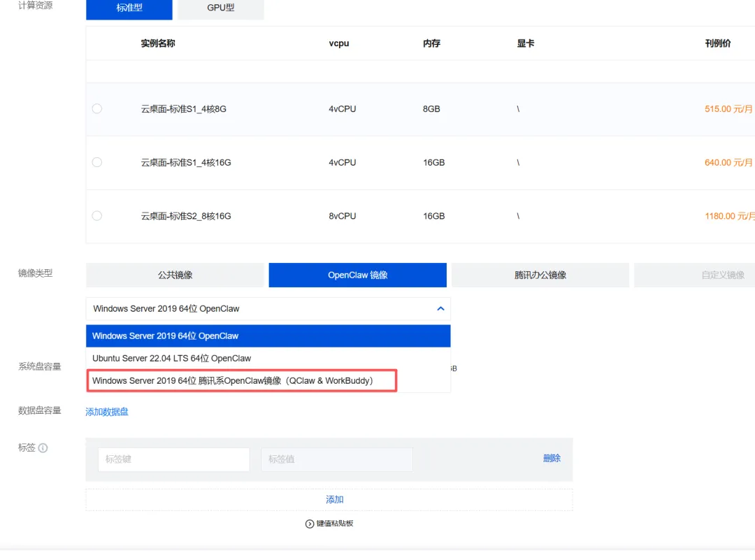Image resolution: width=755 pixels, height=560 pixels.
Task: Switch to the GPU型 tab
Action: coord(220,8)
